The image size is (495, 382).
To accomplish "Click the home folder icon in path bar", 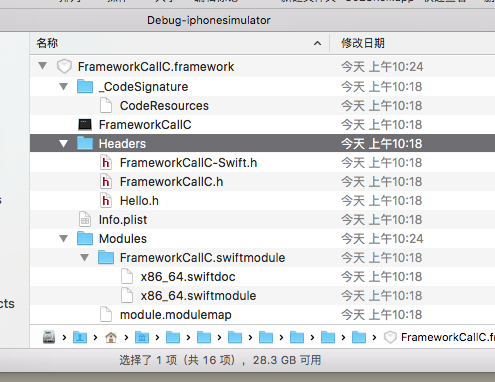I will click(x=111, y=338).
